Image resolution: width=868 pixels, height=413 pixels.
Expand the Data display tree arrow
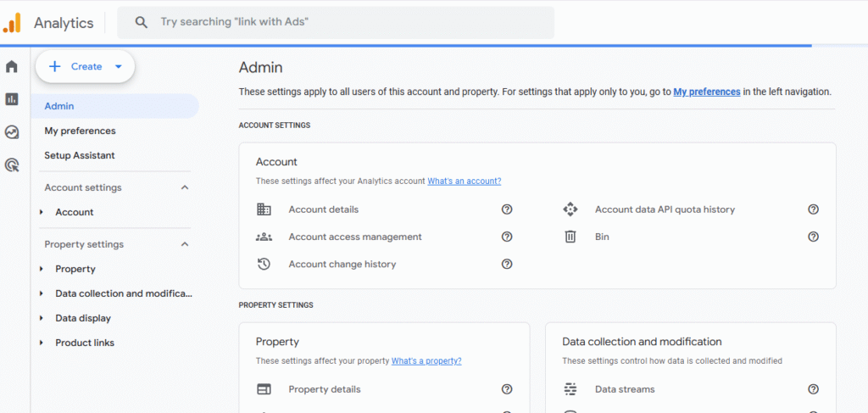tap(42, 318)
